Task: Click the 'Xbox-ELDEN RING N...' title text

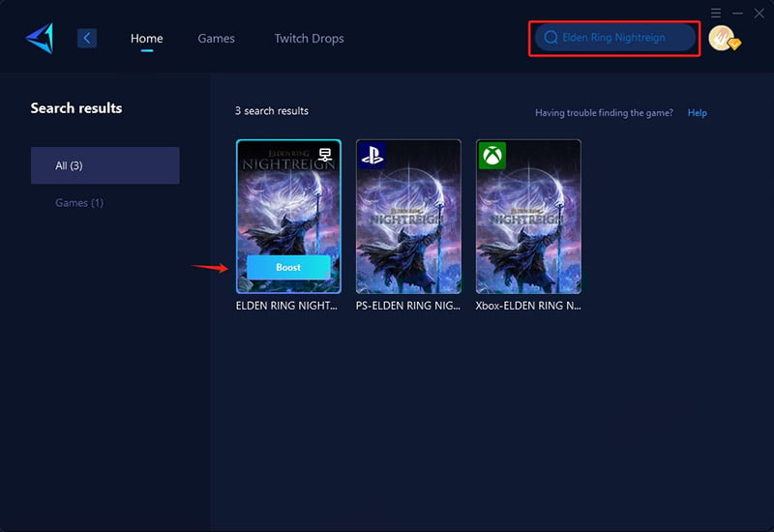Action: (x=528, y=306)
